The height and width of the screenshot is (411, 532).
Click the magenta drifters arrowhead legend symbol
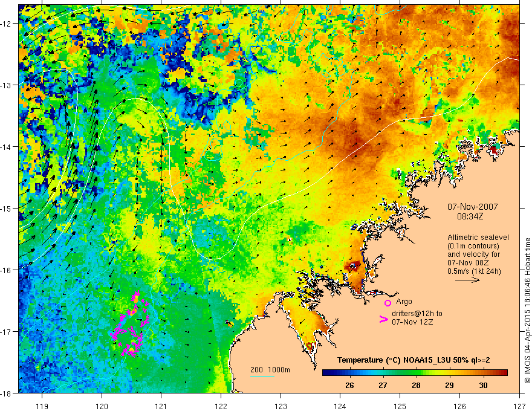pyautogui.click(x=383, y=319)
